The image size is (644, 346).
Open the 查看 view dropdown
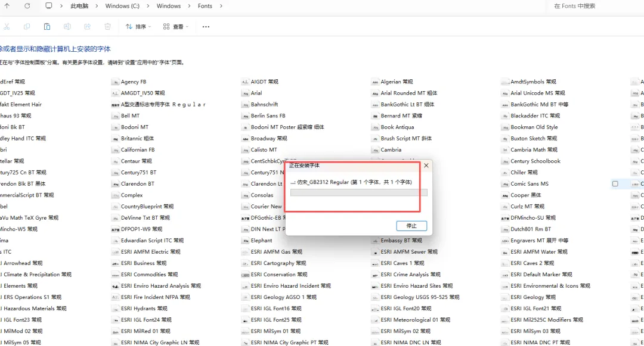tap(176, 27)
